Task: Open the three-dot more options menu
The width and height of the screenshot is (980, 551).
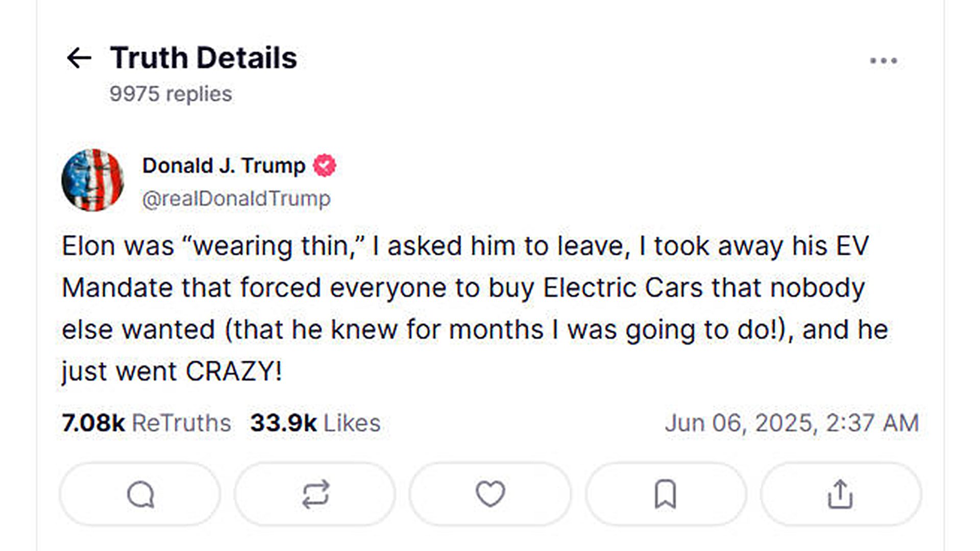Action: coord(884,61)
